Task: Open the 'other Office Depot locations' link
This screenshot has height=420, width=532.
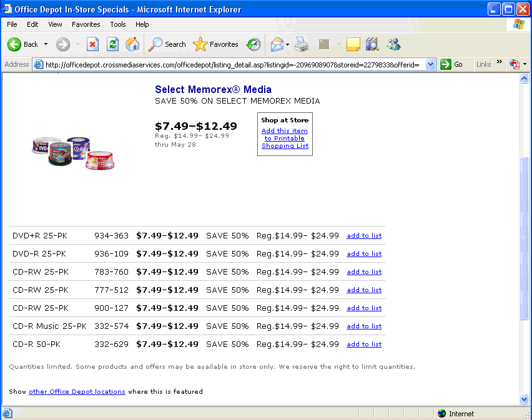Action: (x=77, y=391)
